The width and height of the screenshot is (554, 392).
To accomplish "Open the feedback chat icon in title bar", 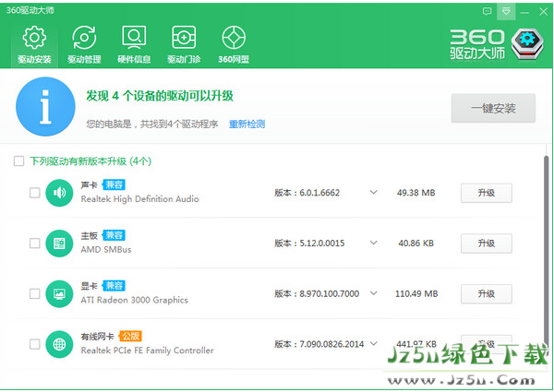I will coord(487,11).
